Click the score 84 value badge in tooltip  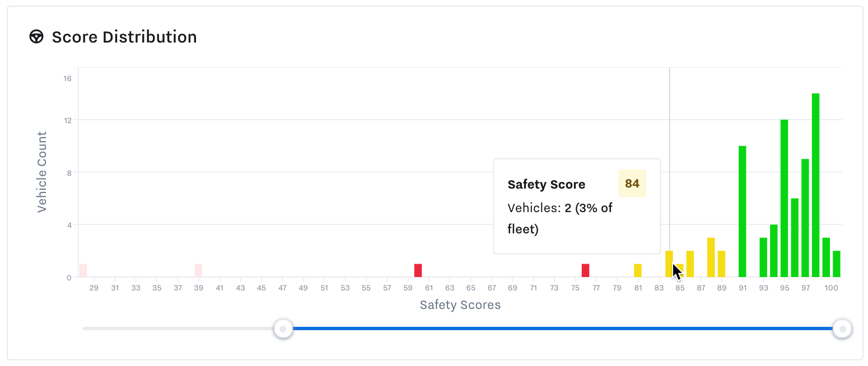[632, 184]
